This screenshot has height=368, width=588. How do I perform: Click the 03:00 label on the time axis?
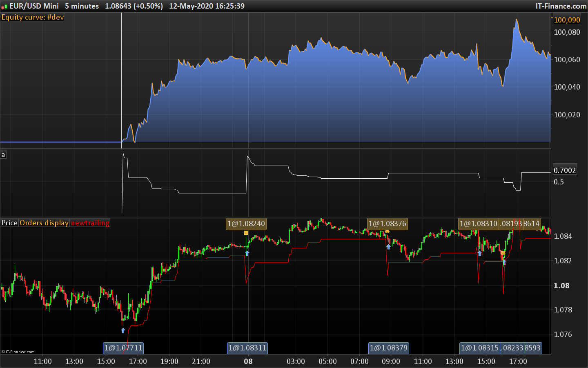(x=296, y=361)
